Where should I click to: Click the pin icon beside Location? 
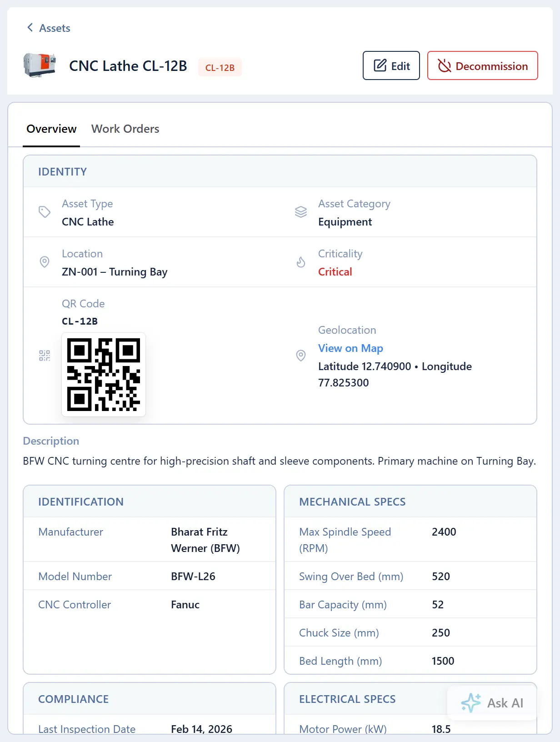[45, 262]
